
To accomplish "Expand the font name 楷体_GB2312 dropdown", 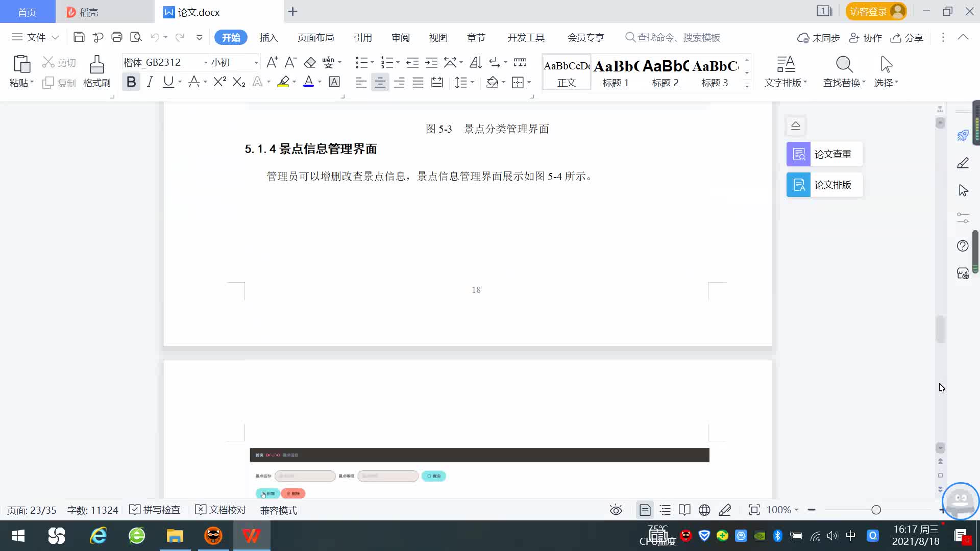I will pyautogui.click(x=206, y=62).
